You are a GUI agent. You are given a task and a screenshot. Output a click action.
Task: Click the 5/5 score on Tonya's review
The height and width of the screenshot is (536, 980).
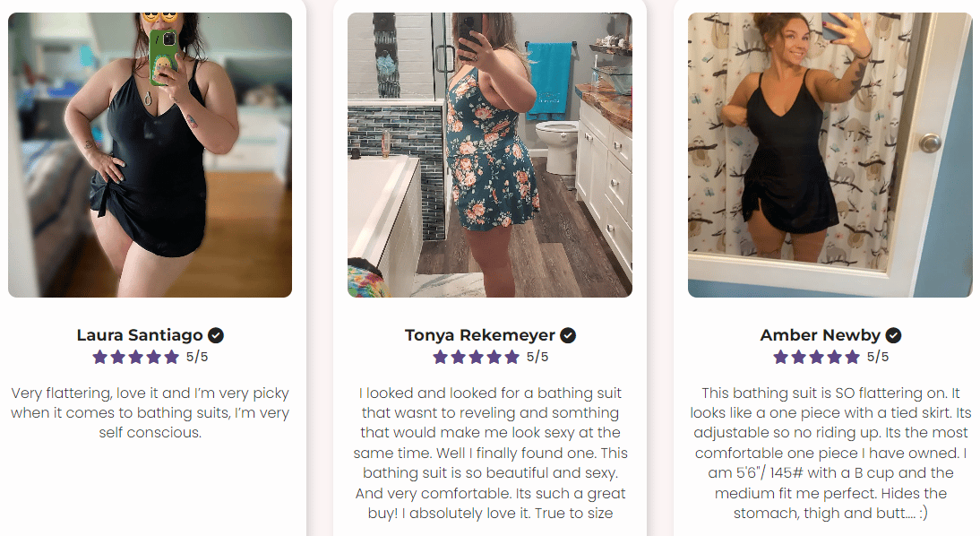(537, 357)
